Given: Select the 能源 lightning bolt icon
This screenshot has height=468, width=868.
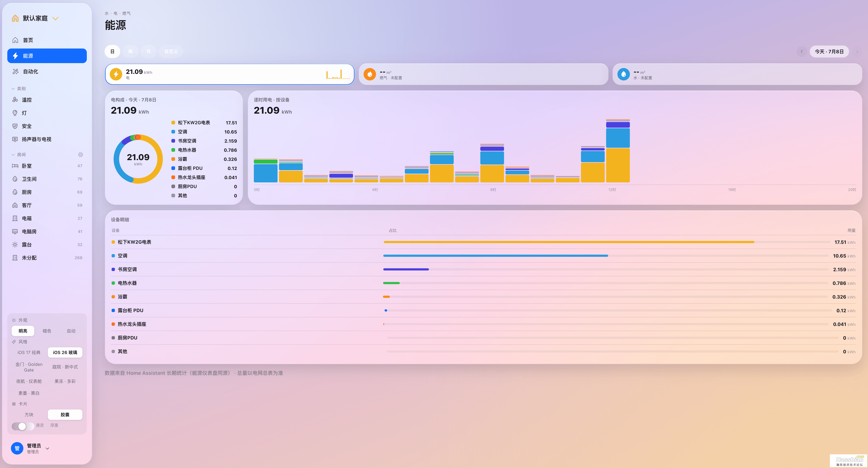Looking at the screenshot, I should [x=15, y=56].
